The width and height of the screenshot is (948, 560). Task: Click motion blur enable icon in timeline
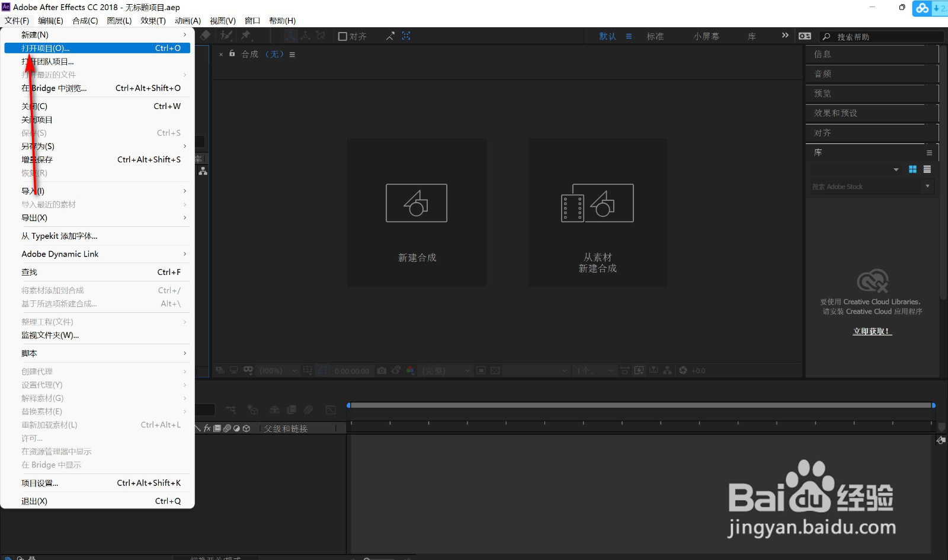pos(308,409)
